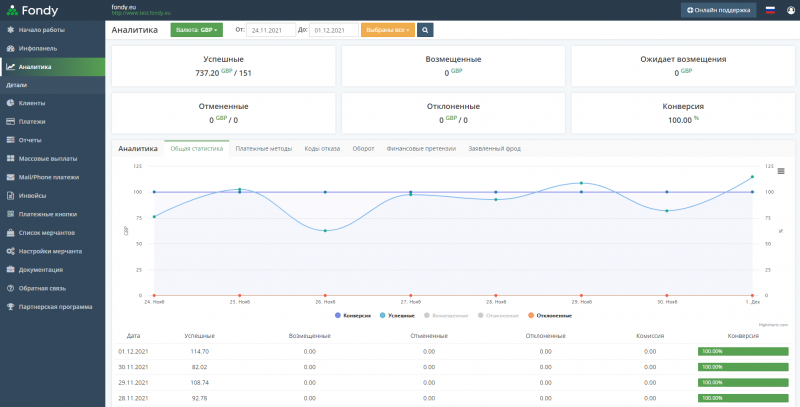Click the Russian flag language icon
Viewport: 800px width, 407px height.
770,10
